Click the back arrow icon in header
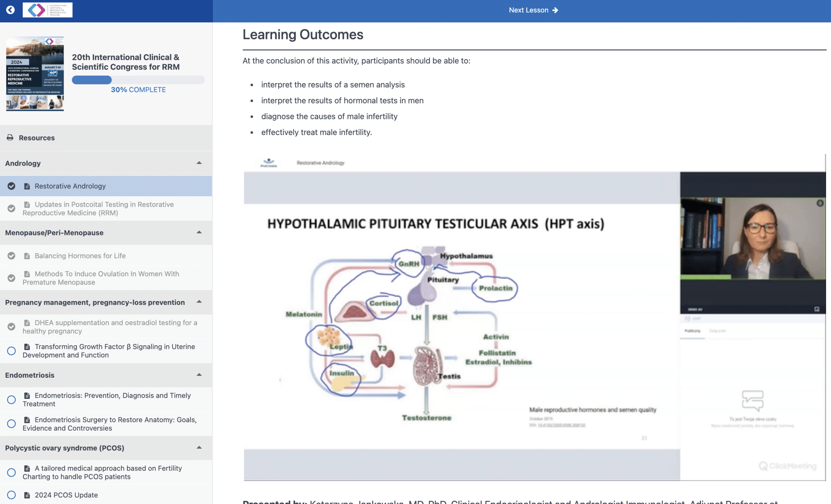Image resolution: width=831 pixels, height=504 pixels. pos(10,10)
